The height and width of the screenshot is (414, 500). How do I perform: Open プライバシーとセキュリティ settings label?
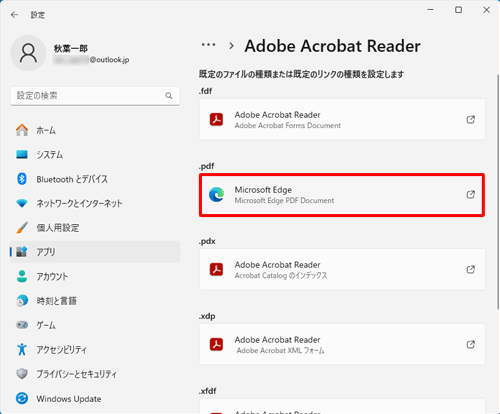[77, 374]
